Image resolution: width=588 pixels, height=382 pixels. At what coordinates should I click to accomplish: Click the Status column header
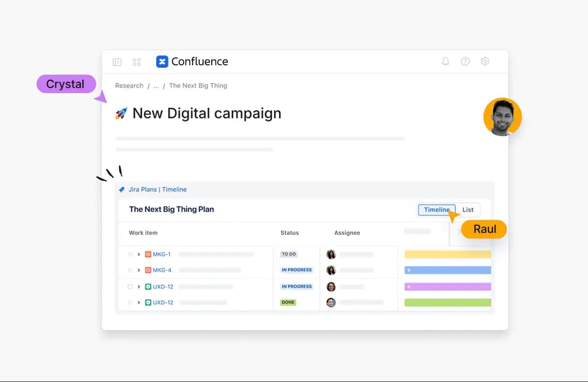(289, 233)
